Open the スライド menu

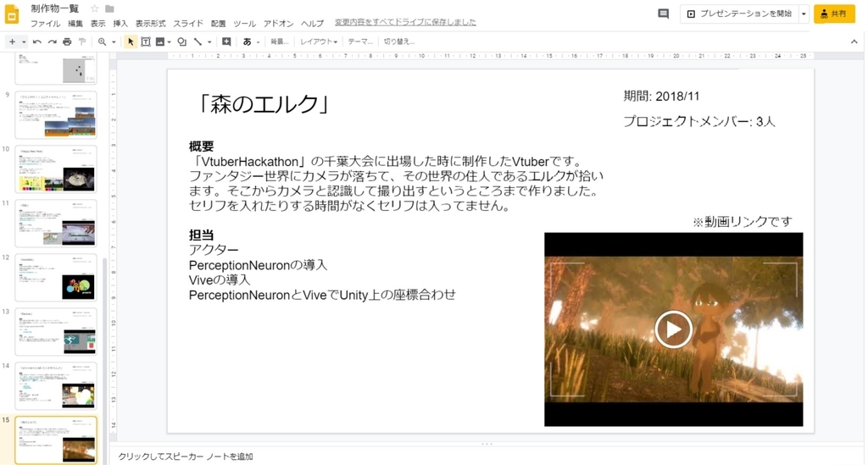188,23
